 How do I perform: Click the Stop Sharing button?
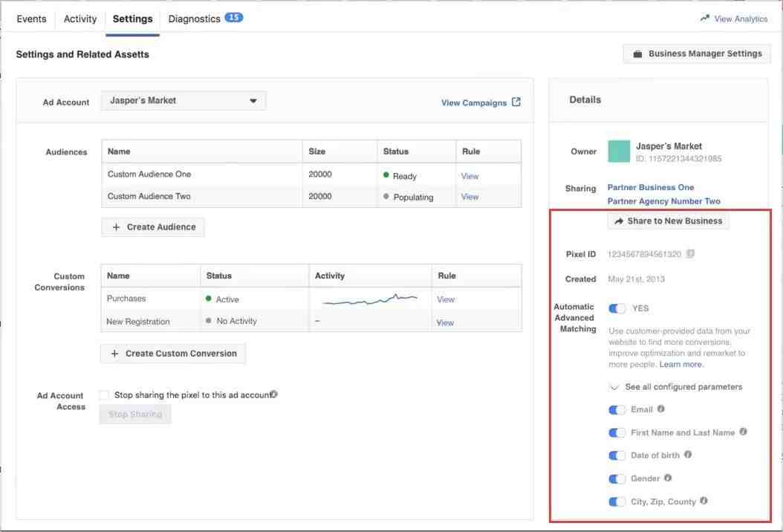coord(134,414)
